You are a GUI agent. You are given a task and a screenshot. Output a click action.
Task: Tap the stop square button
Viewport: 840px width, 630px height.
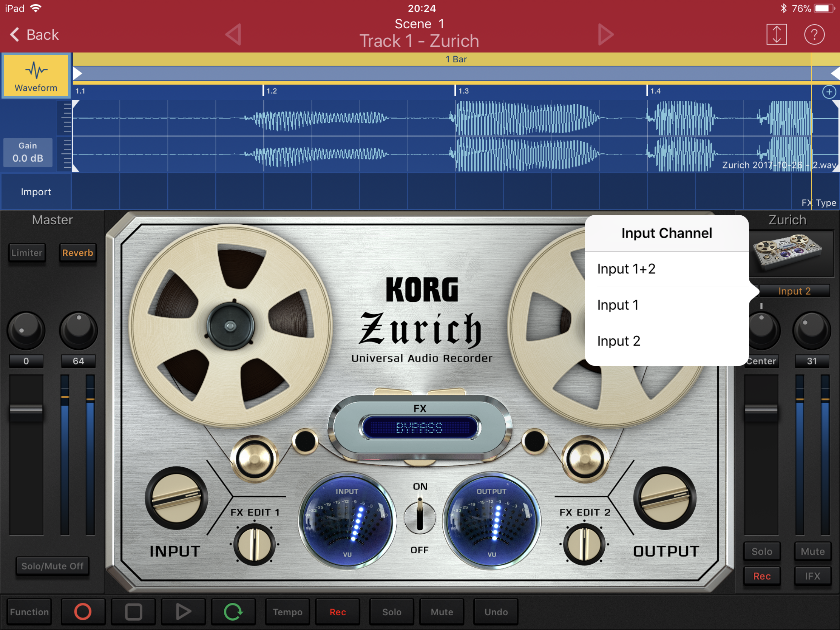pos(133,612)
